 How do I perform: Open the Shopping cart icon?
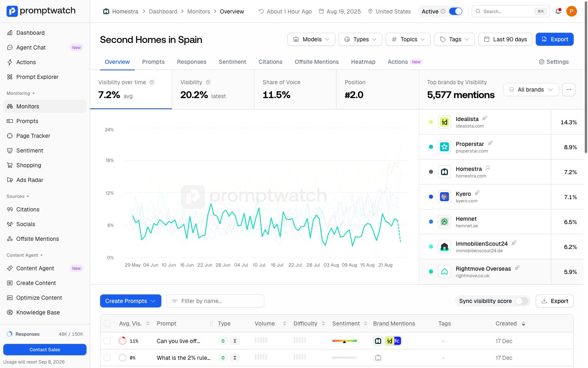(10, 165)
